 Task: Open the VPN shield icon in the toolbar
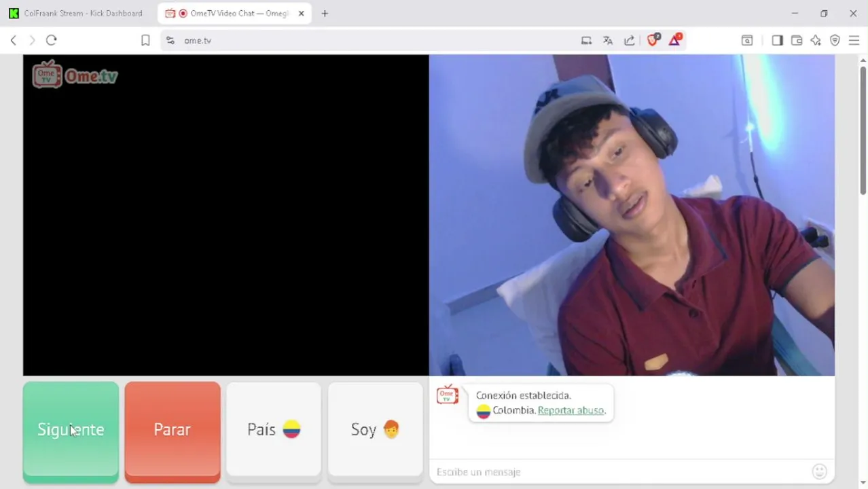click(835, 41)
